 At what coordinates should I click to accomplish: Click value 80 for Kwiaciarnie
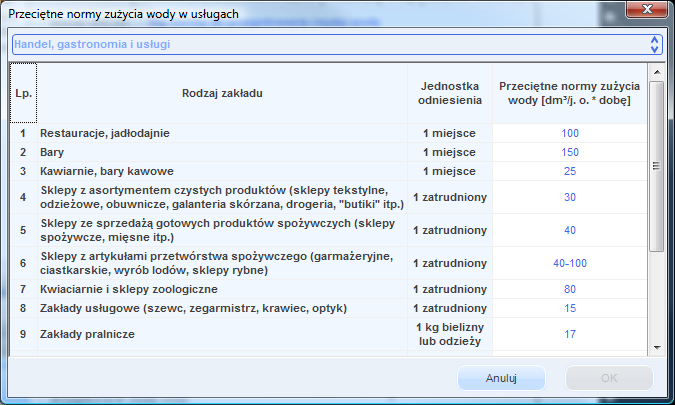(x=570, y=289)
